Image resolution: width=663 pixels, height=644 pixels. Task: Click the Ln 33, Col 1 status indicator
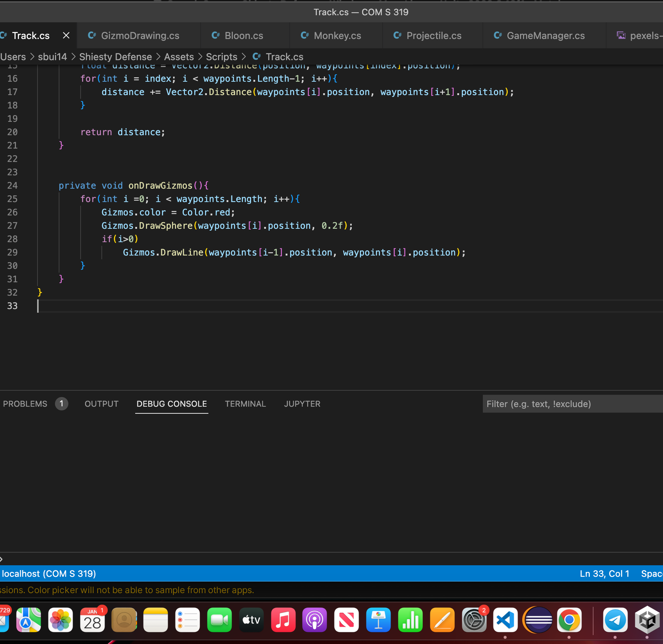point(604,574)
